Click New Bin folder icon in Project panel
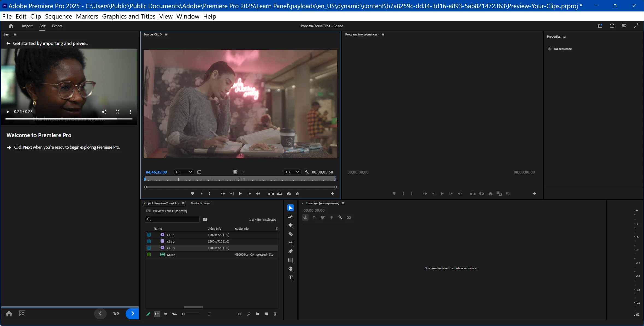Image resolution: width=644 pixels, height=326 pixels. pyautogui.click(x=257, y=314)
